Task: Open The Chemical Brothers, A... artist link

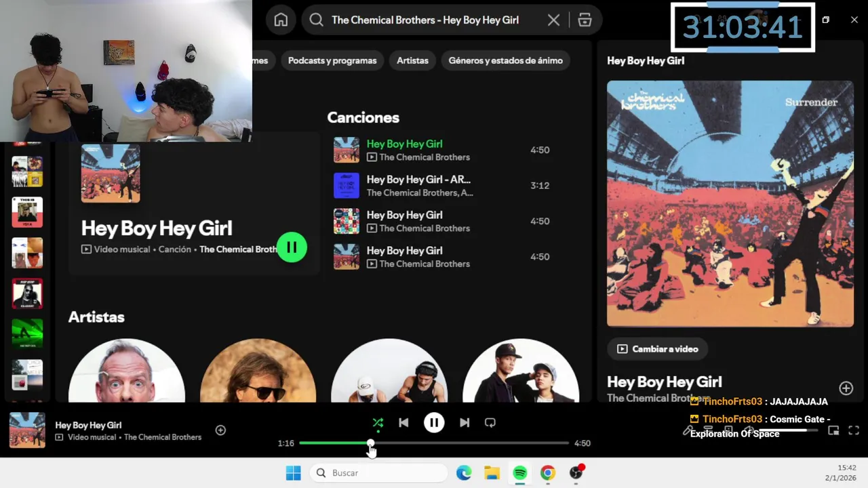Action: tap(420, 193)
